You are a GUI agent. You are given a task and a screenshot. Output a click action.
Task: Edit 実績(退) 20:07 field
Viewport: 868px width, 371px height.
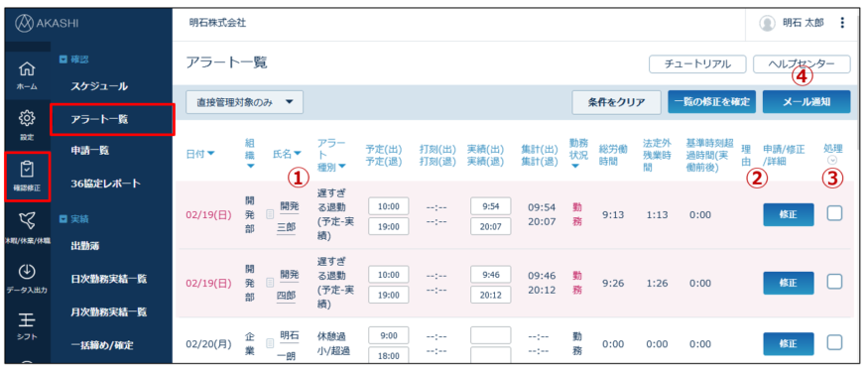(490, 226)
